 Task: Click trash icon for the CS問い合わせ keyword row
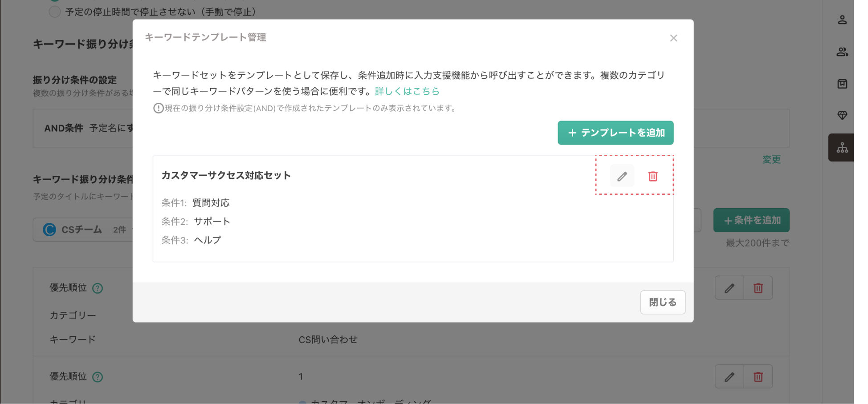[758, 288]
